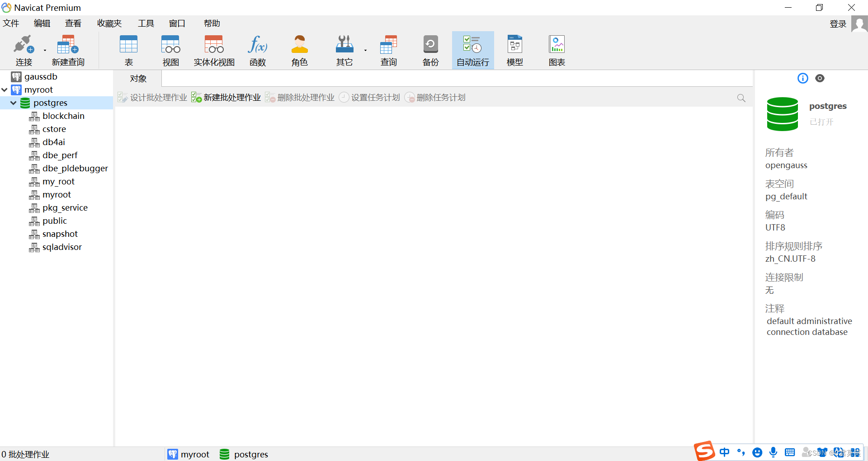Image resolution: width=868 pixels, height=461 pixels.
Task: Select the sqladvisor schema
Action: tap(62, 247)
